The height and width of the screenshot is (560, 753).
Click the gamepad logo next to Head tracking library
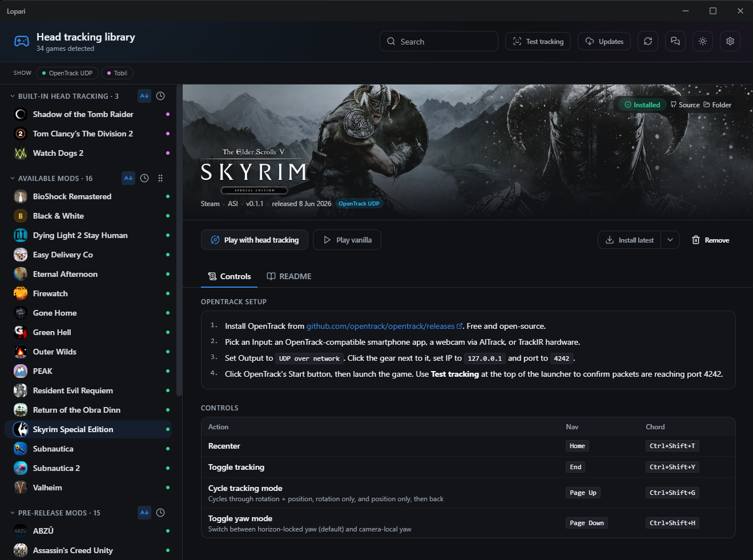[22, 41]
